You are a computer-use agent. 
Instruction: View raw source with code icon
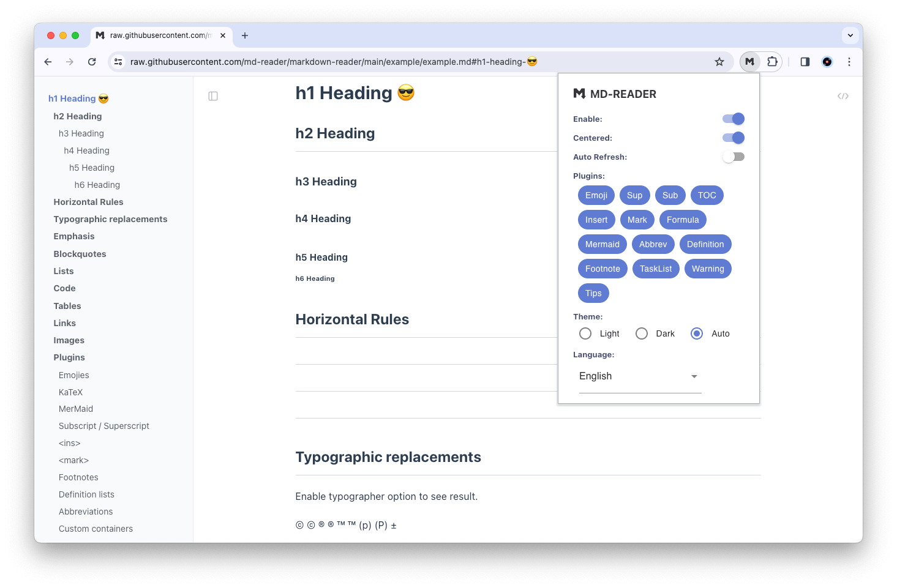[843, 96]
